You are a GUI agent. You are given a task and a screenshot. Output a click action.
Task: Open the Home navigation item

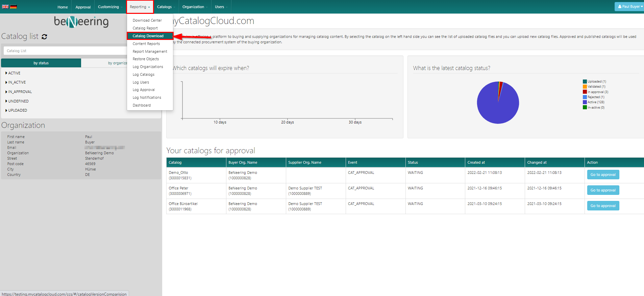pos(63,7)
